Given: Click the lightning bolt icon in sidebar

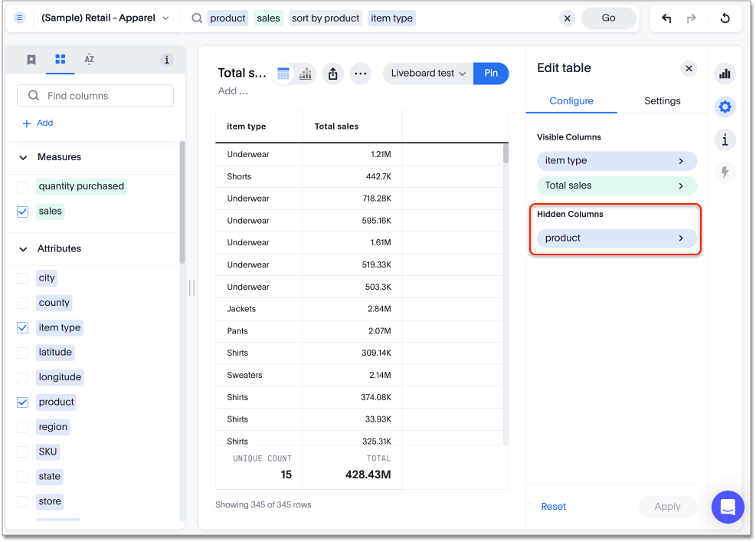Looking at the screenshot, I should click(725, 172).
